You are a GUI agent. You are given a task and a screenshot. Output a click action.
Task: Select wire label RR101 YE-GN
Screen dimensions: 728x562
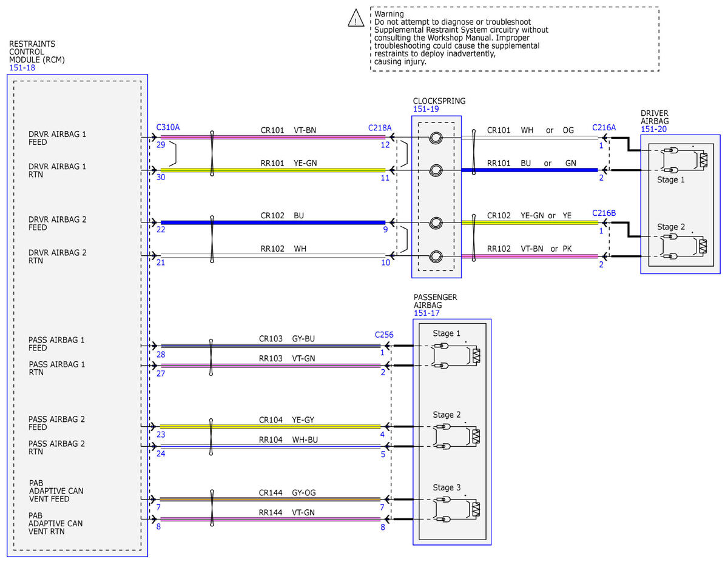tap(288, 162)
